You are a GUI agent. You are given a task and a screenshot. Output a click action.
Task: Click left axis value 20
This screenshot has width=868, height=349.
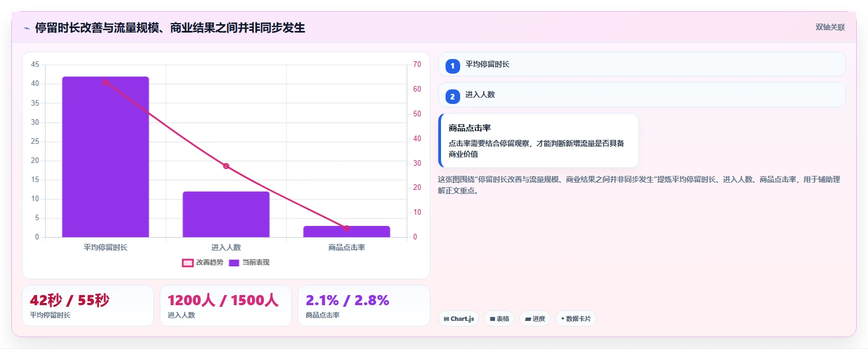click(35, 160)
